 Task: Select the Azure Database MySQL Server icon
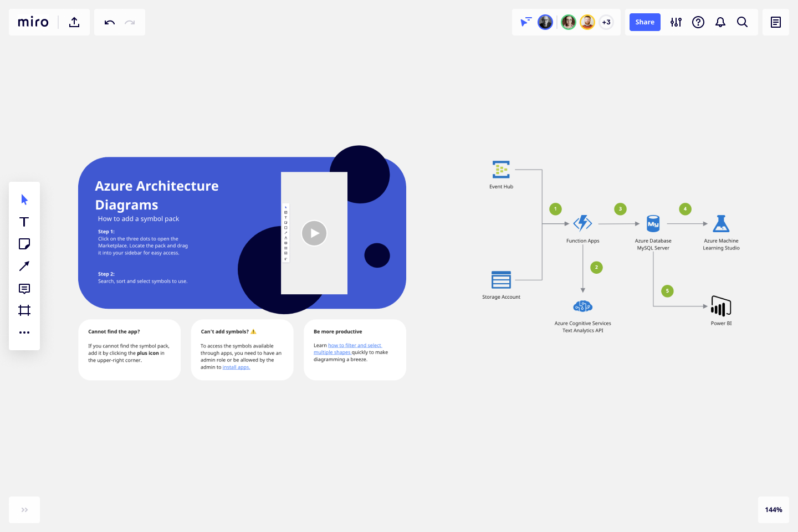(x=653, y=223)
